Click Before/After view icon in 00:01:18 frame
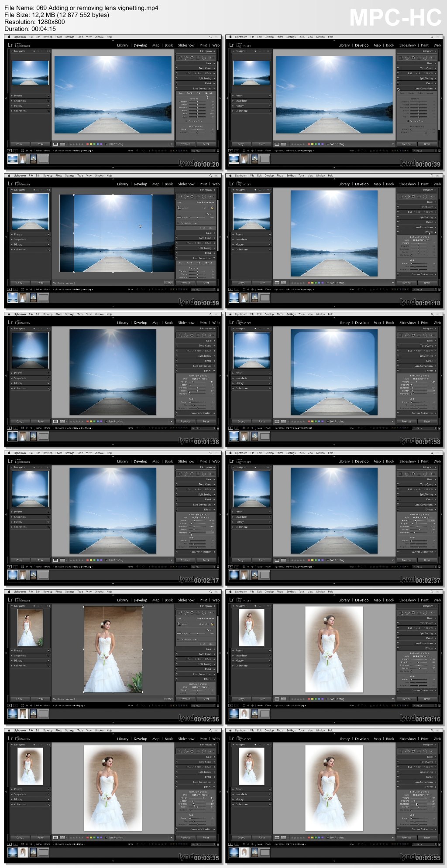 [284, 283]
